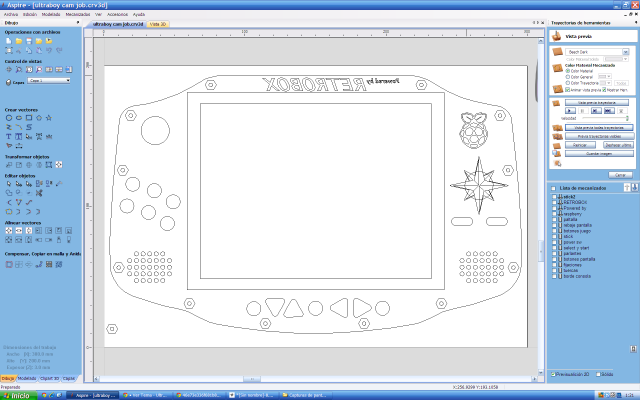Image resolution: width=640 pixels, height=400 pixels.
Task: Tick the checkbox for toolpath 'borde consola'
Action: (554, 276)
